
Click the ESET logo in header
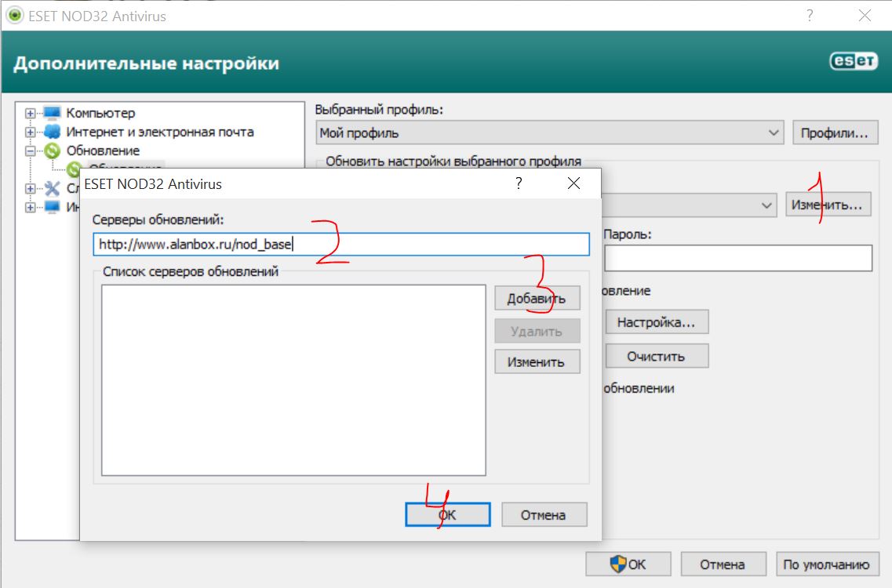click(854, 60)
